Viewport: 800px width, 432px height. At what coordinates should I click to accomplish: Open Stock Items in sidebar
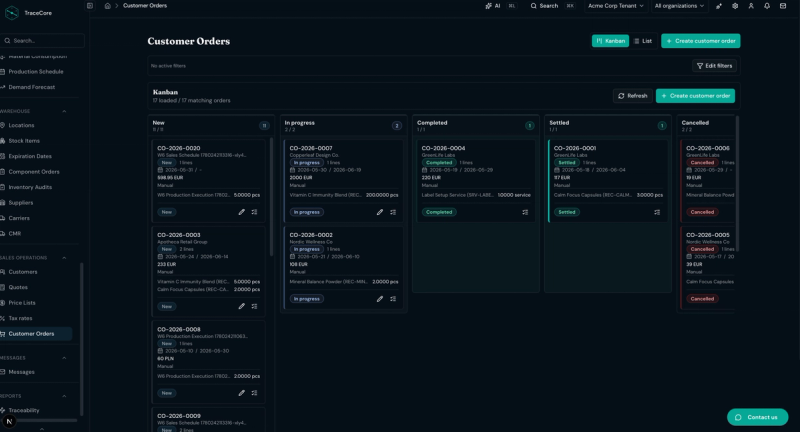point(24,141)
